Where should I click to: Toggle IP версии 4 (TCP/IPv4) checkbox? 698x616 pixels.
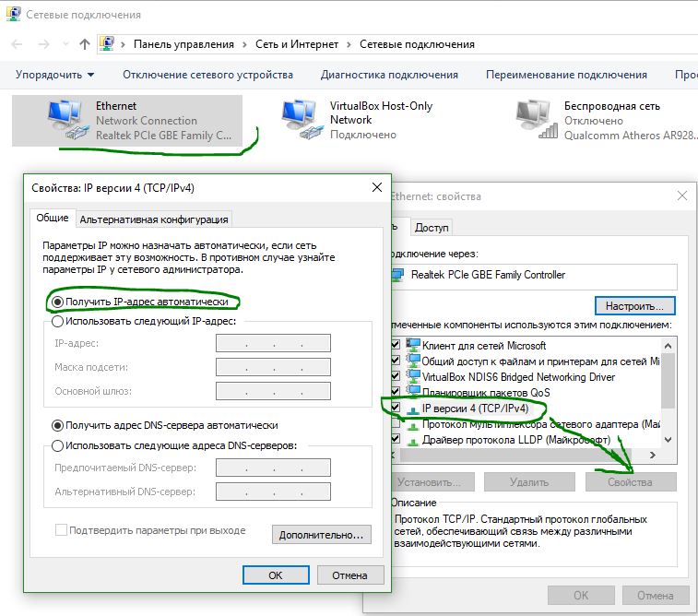[396, 408]
